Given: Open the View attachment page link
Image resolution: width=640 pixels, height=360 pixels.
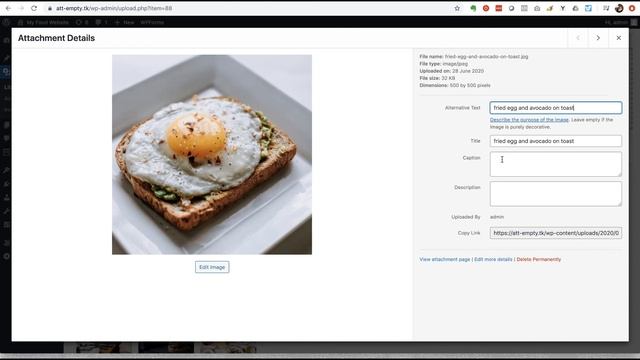Looking at the screenshot, I should click(x=444, y=259).
